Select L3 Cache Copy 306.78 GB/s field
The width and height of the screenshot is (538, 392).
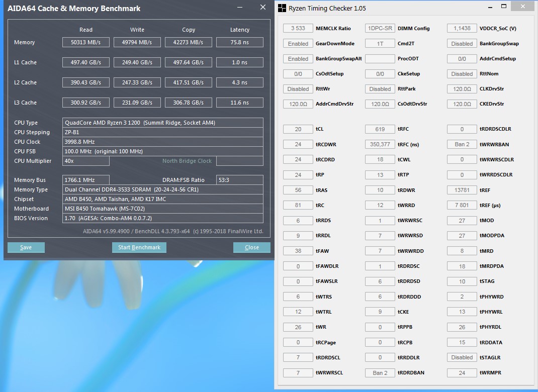pos(189,103)
